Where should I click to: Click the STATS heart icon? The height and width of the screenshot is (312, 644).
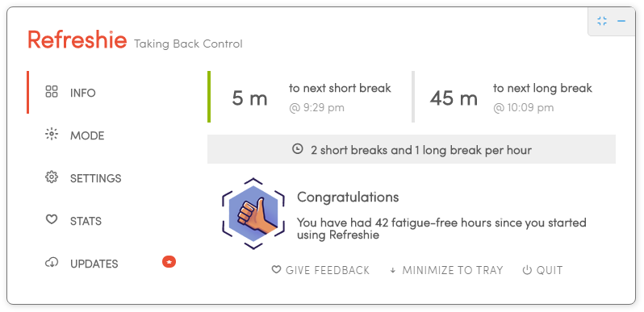pyautogui.click(x=52, y=219)
